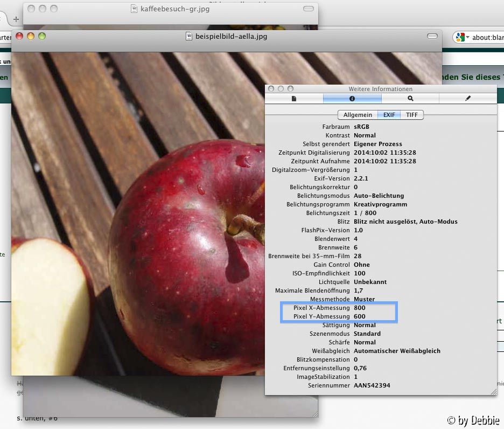This screenshot has width=504, height=429.
Task: Switch to the Allgemein tab
Action: coord(358,115)
